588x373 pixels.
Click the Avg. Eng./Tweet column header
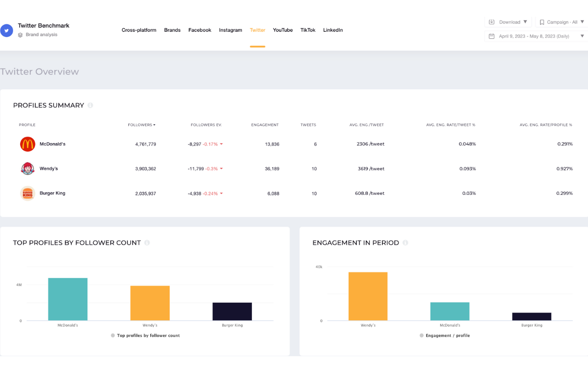[367, 125]
